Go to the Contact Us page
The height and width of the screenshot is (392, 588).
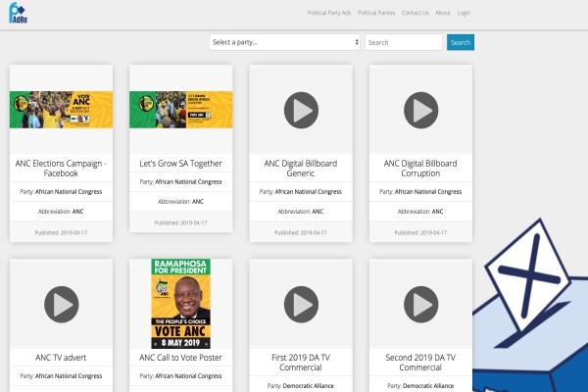pos(416,13)
